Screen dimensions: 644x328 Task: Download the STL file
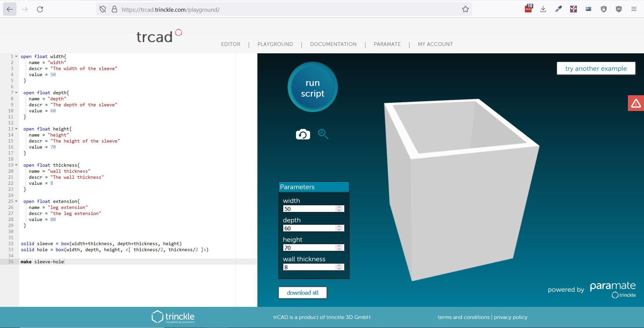302,292
